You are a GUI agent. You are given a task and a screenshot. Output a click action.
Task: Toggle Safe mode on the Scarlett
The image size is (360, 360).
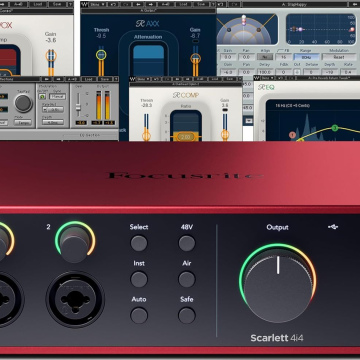coord(187,315)
